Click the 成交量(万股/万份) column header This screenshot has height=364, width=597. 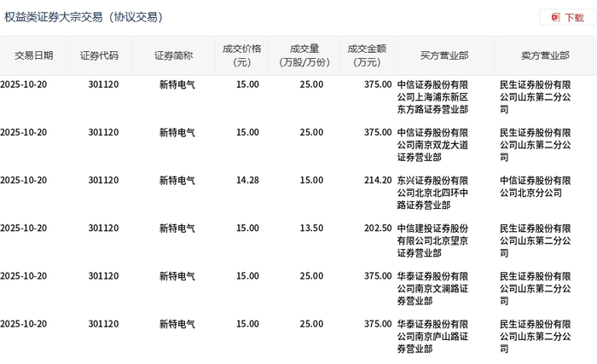click(304, 55)
